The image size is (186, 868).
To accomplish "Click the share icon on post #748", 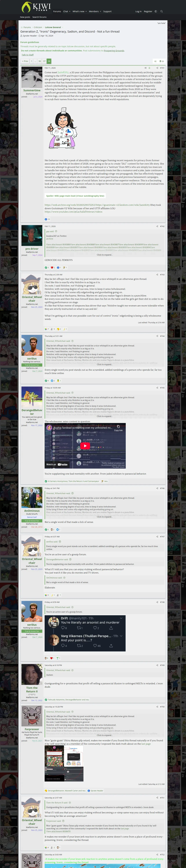I will click(157, 602).
